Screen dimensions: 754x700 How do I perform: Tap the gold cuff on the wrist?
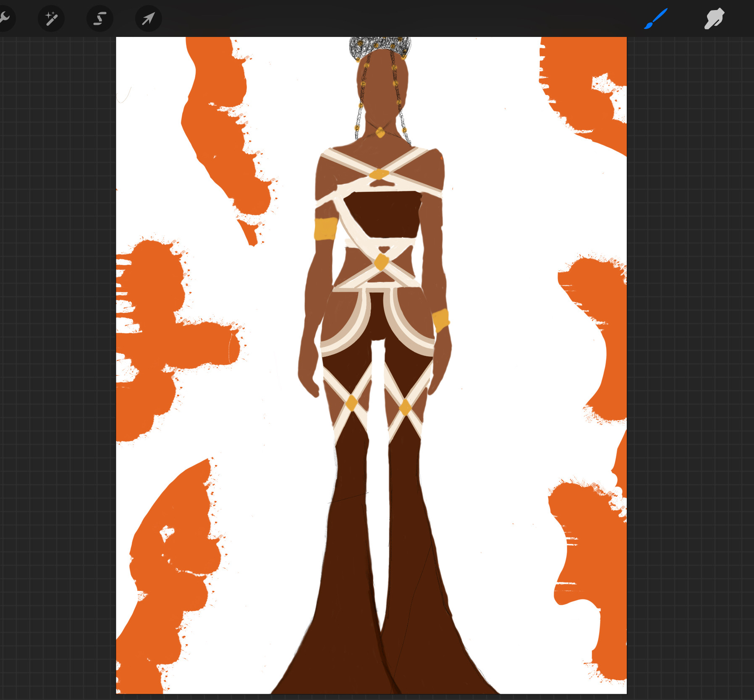pos(440,320)
